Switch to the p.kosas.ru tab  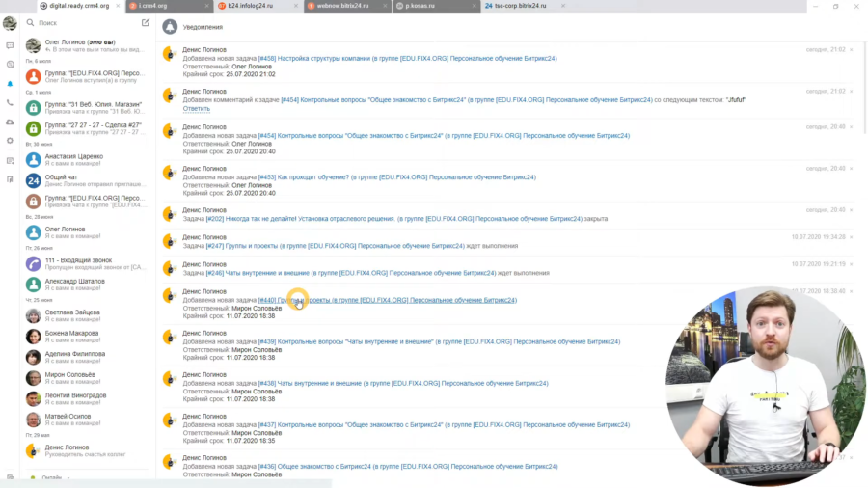coord(436,6)
